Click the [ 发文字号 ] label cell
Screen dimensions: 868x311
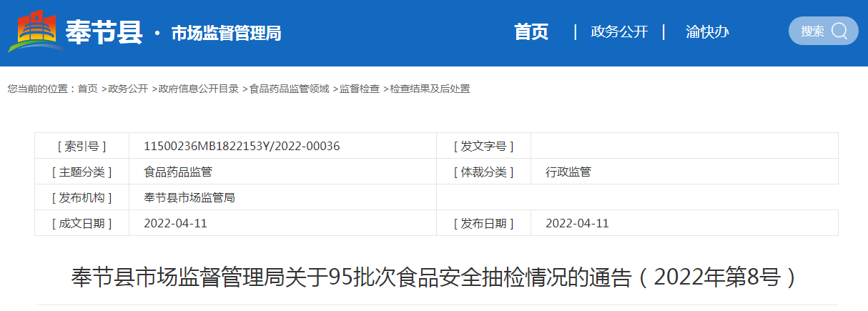point(483,146)
